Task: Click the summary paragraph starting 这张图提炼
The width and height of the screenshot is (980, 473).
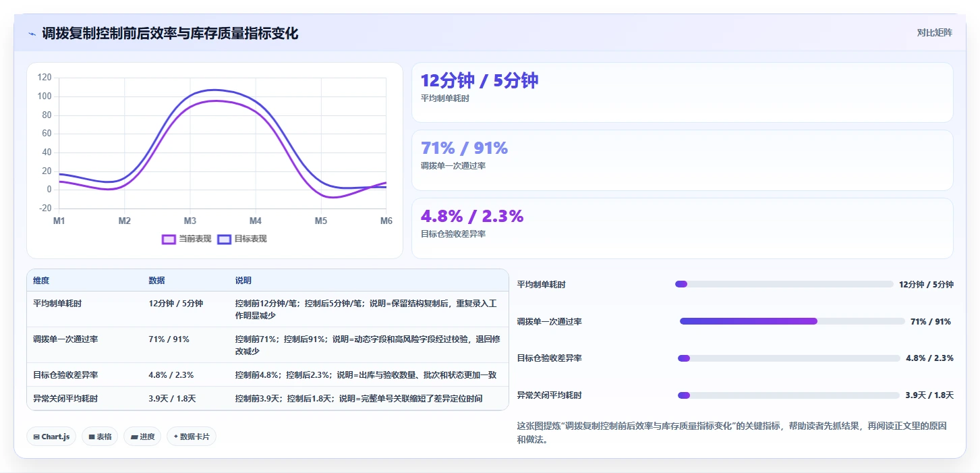Action: (x=732, y=433)
